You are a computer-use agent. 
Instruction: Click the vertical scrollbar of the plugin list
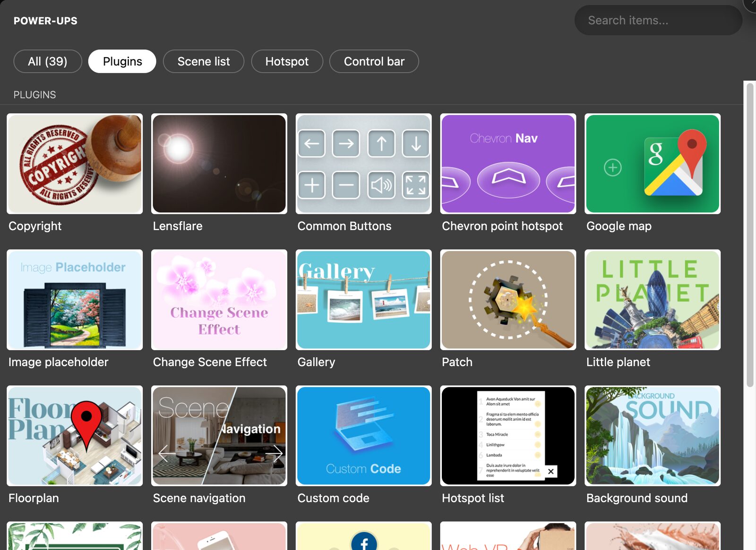750,235
